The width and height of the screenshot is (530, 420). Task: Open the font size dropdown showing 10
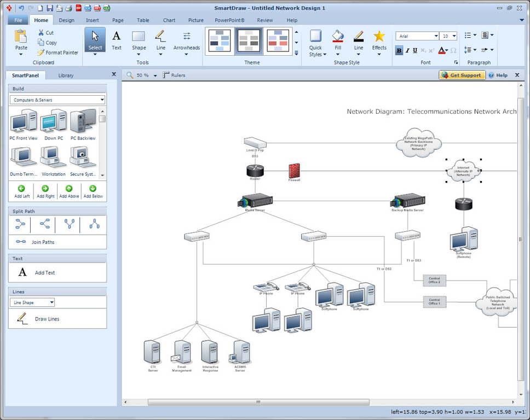point(448,36)
